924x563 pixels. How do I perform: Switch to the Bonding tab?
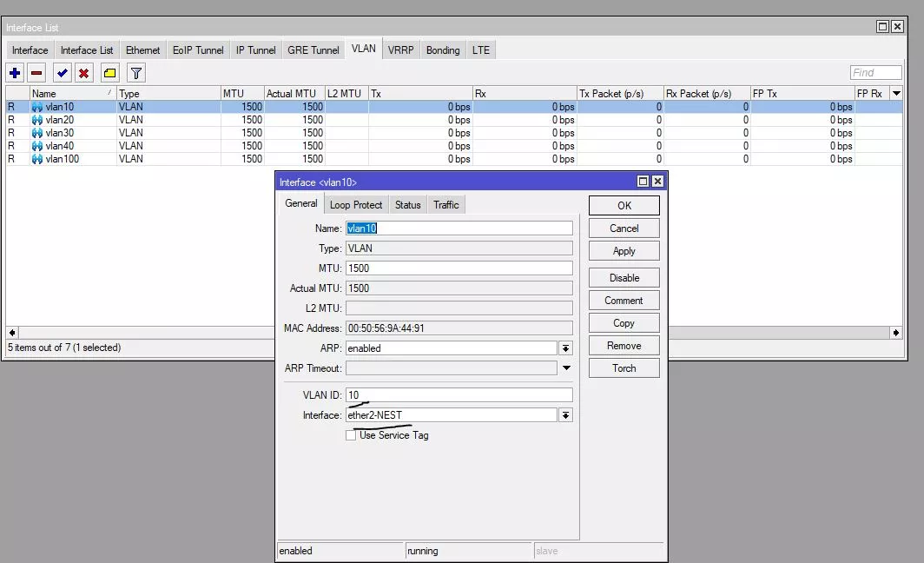coord(443,50)
